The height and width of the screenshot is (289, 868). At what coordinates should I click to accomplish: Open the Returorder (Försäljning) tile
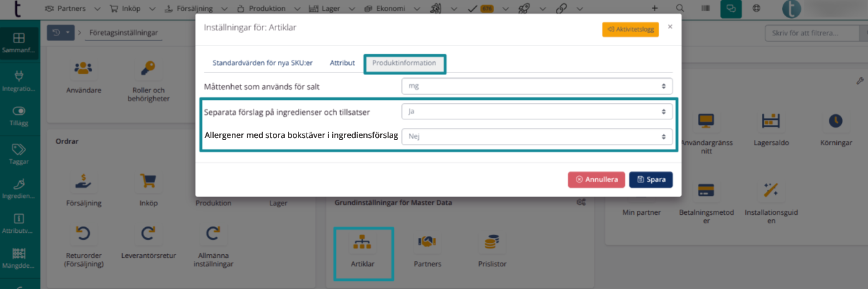pyautogui.click(x=83, y=247)
